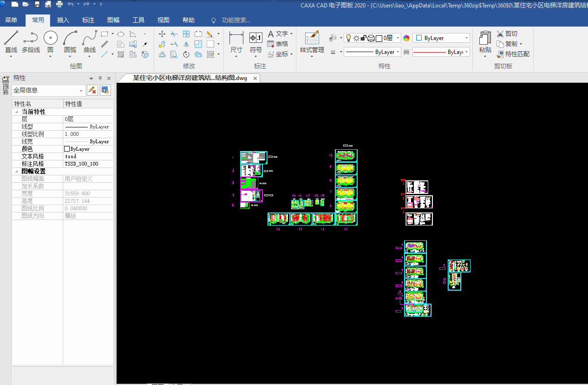This screenshot has height=385, width=588.
Task: Click the pencil-with-X button in 特性 panel
Action: [92, 90]
